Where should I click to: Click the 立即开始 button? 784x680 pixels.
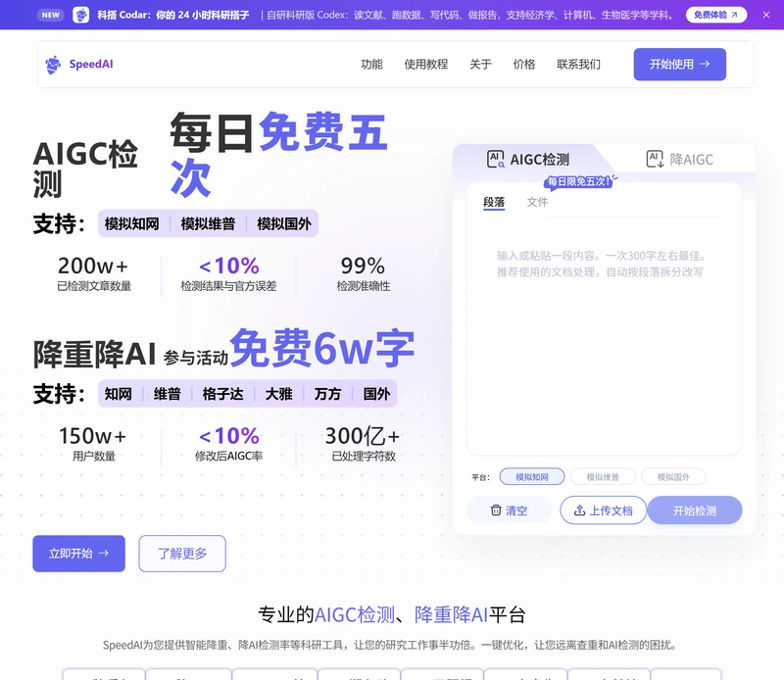[x=78, y=553]
